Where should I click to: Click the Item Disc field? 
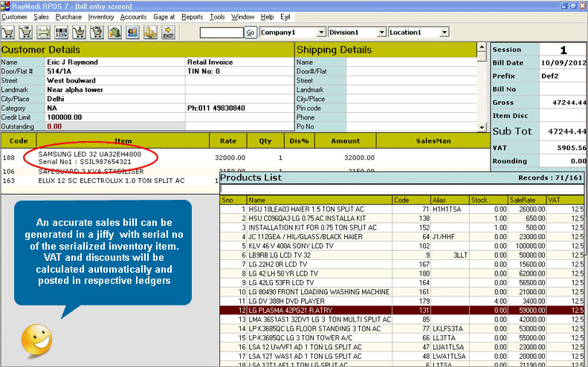[563, 116]
